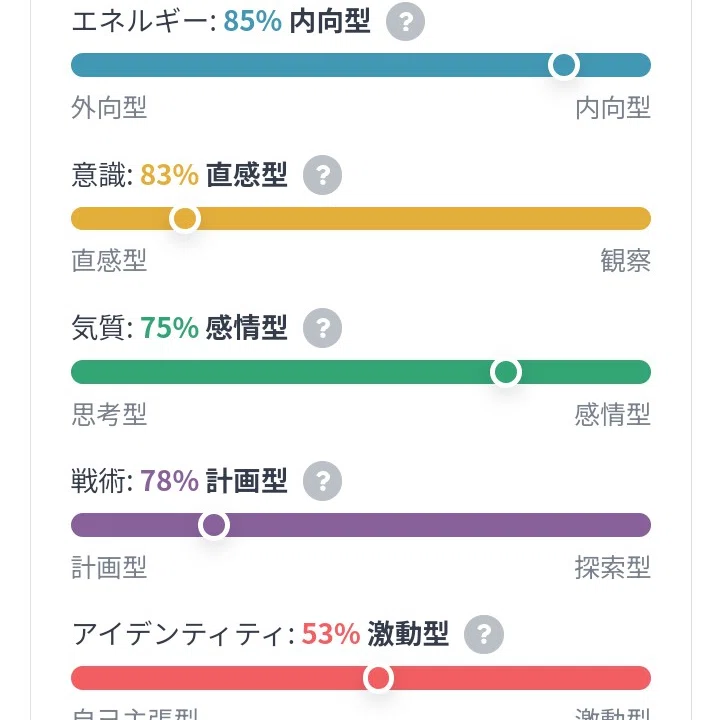
Task: Open help icon beside 意識 直感型
Action: 322,174
